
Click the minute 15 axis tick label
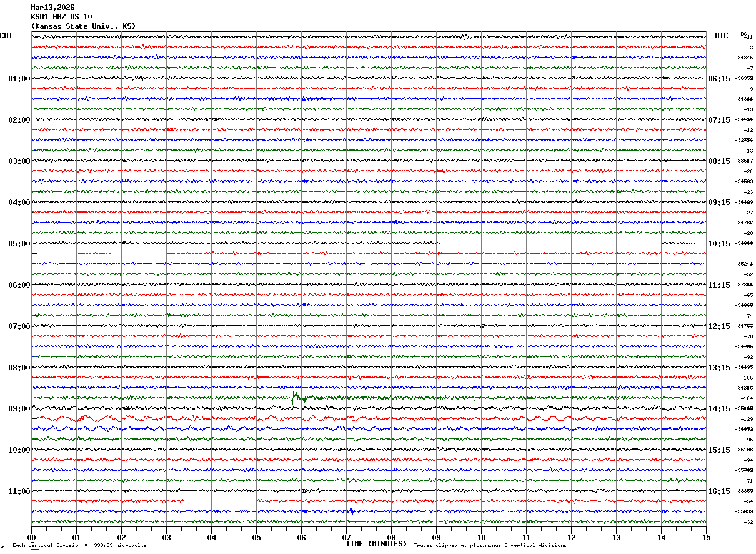(x=706, y=537)
